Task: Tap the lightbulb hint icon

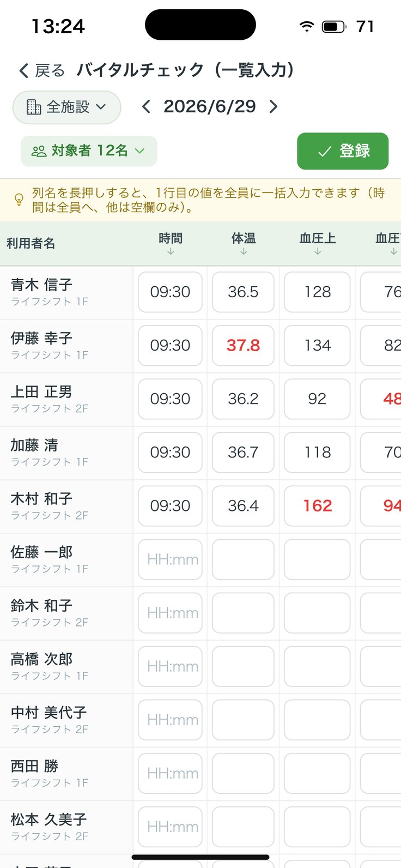Action: click(x=19, y=200)
